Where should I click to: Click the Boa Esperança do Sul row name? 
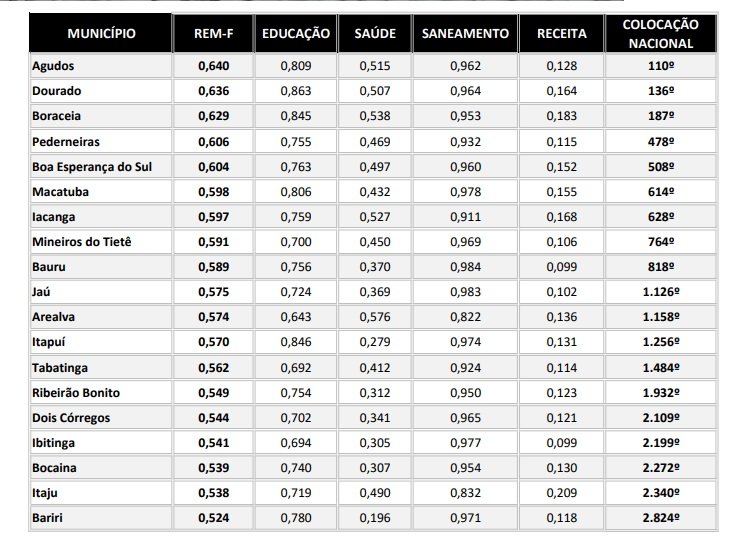92,167
